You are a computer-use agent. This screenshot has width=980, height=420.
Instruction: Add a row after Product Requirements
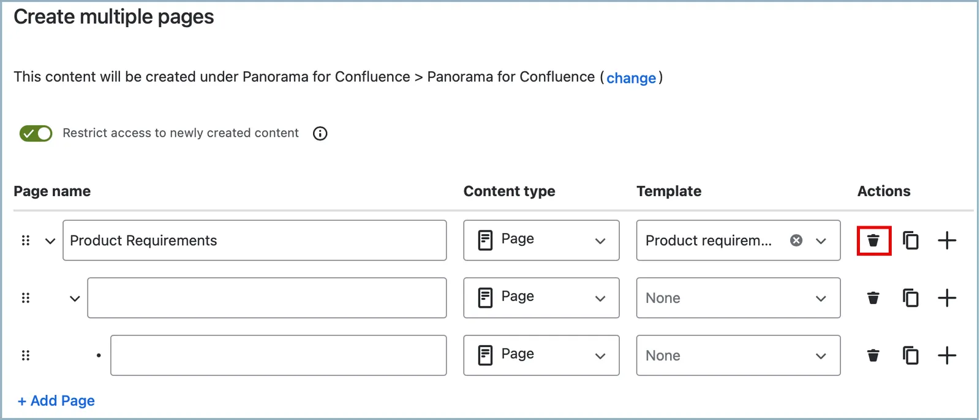[x=947, y=240]
